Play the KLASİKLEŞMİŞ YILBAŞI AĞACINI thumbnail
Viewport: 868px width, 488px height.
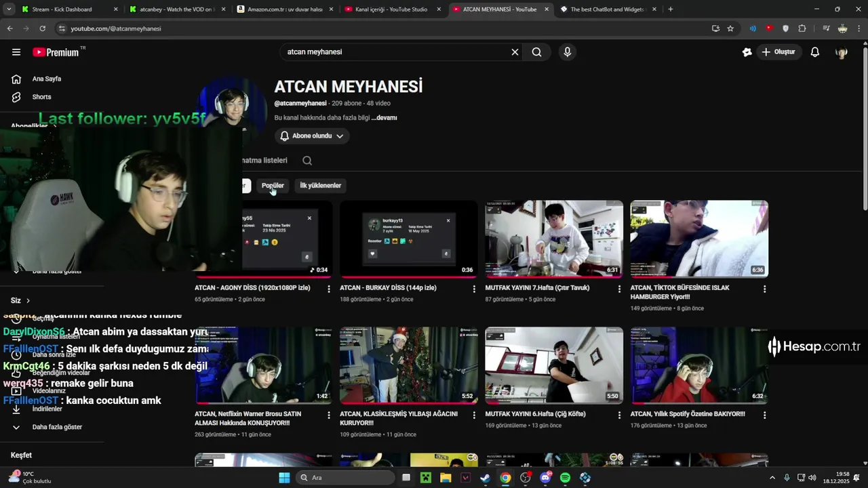[x=409, y=365]
